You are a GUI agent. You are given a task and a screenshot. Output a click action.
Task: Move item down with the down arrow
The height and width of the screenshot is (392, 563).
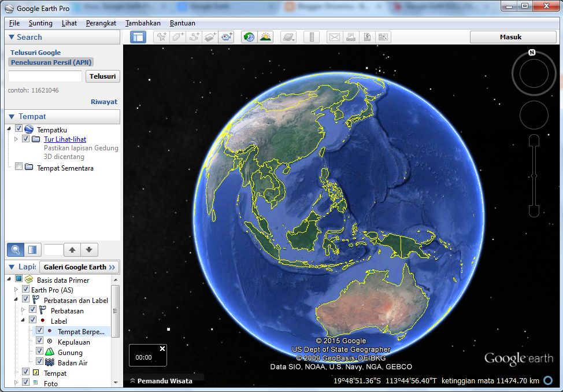tap(89, 250)
